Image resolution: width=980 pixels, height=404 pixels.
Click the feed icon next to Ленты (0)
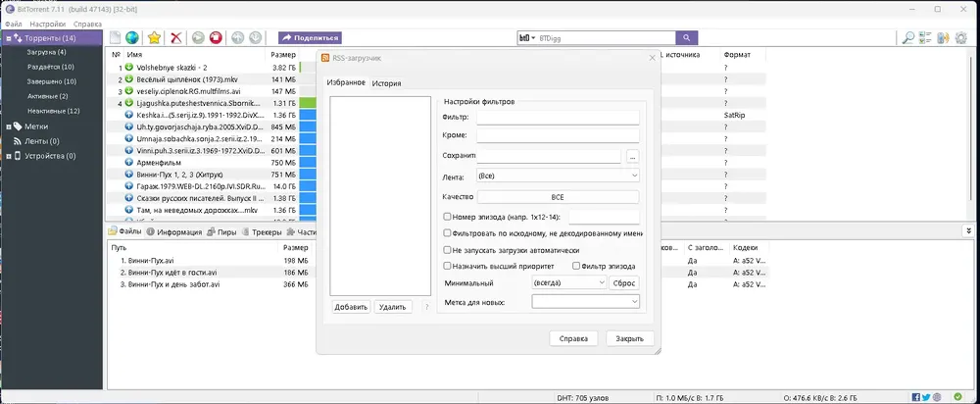[18, 141]
